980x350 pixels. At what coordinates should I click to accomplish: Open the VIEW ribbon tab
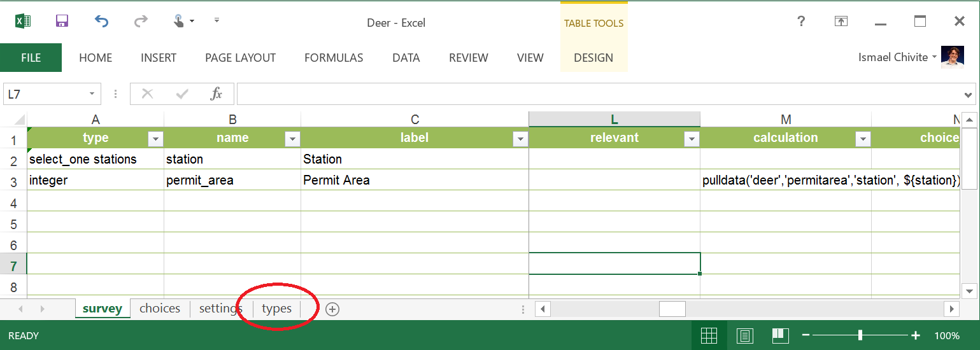(x=530, y=57)
